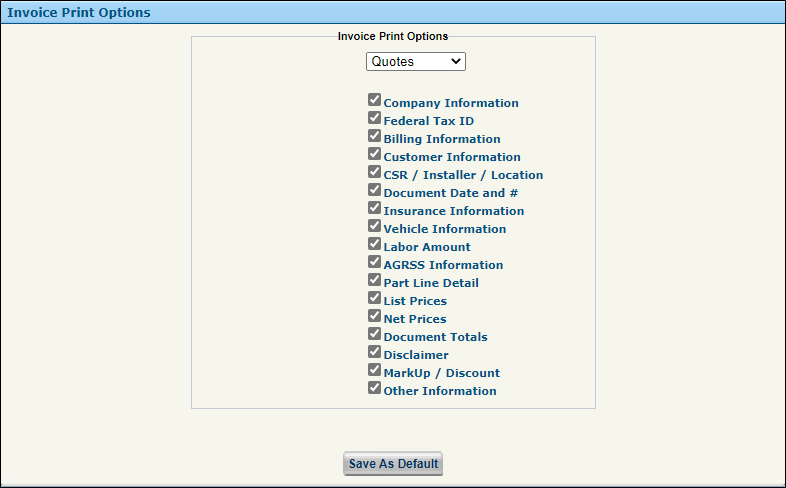Toggle the Federal Tax ID checkbox
The height and width of the screenshot is (488, 786).
(x=374, y=118)
